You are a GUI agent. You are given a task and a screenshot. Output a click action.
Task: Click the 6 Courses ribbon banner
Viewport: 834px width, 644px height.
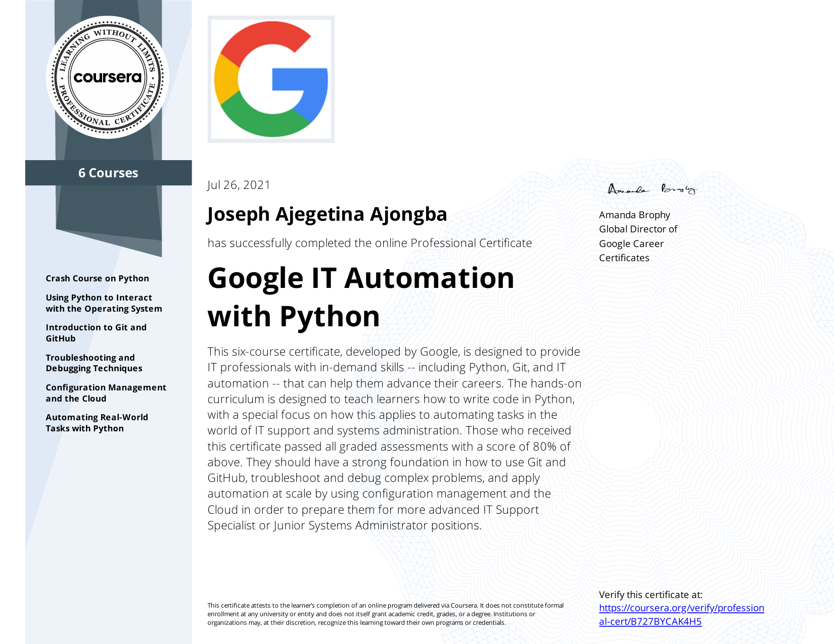(x=108, y=173)
